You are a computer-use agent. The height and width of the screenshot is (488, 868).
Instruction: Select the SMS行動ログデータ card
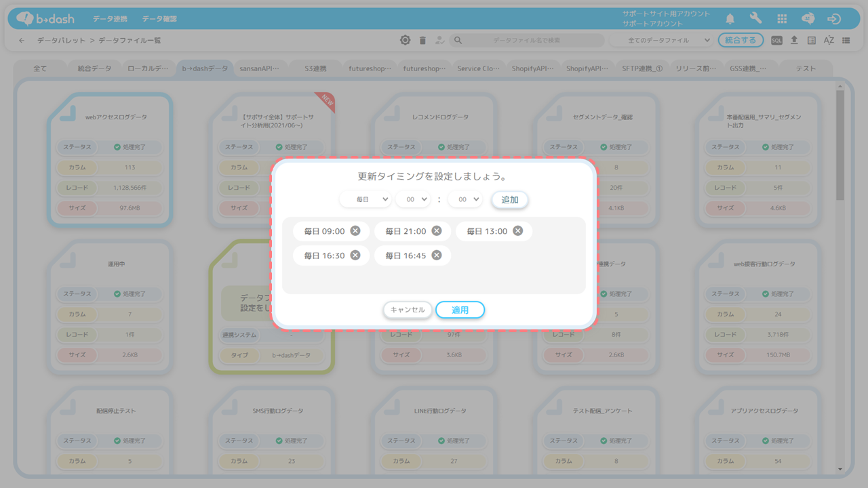273,430
